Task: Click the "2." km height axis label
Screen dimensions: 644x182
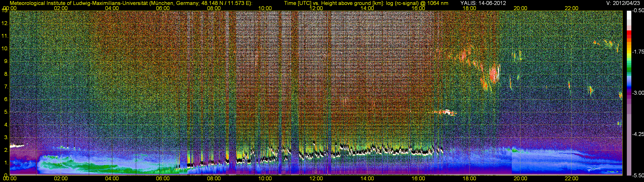Action: coord(6,150)
